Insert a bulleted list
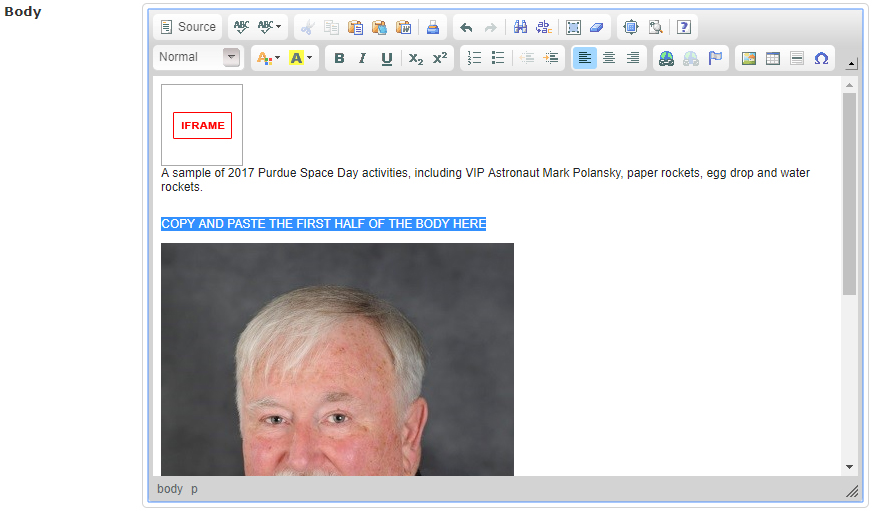874x511 pixels. click(x=498, y=58)
